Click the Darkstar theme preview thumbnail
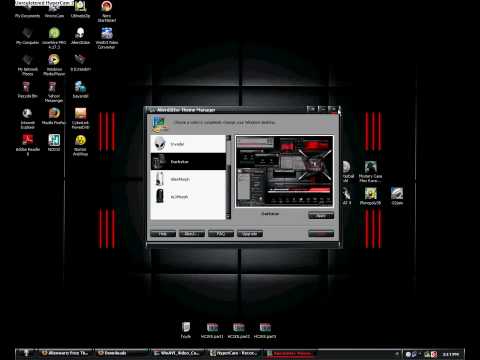This screenshot has width=480, height=360. 284,171
